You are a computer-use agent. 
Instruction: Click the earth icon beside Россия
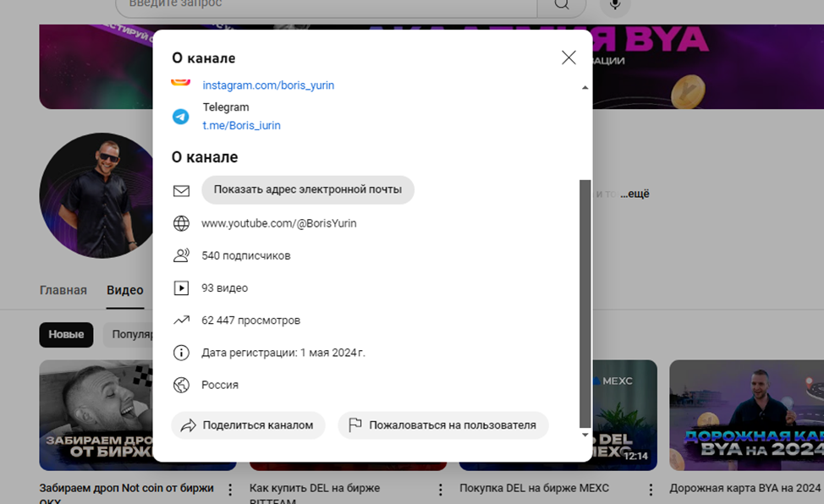pyautogui.click(x=181, y=386)
